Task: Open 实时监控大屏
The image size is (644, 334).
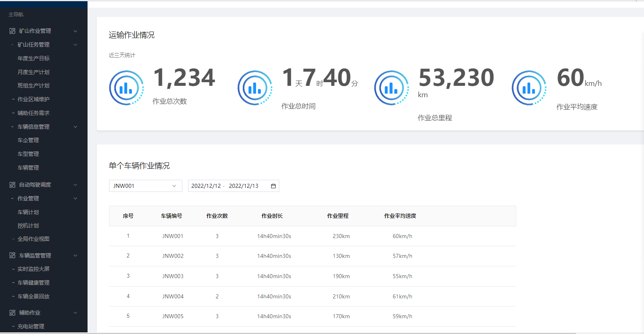Action: point(34,269)
